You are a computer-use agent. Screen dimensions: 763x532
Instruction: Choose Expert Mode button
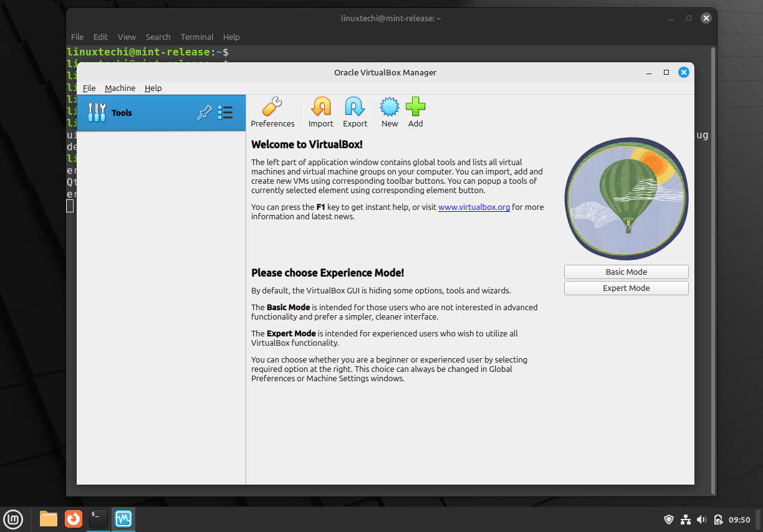626,288
